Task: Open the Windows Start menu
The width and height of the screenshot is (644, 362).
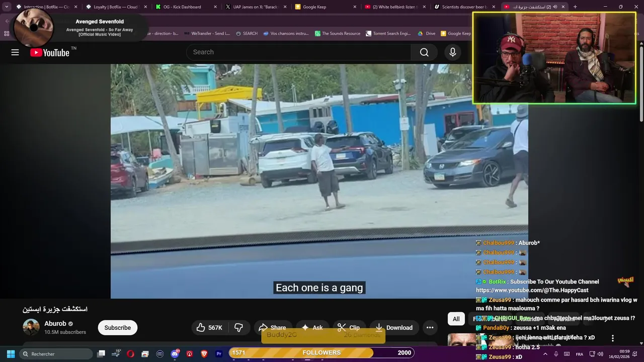Action: point(11,354)
